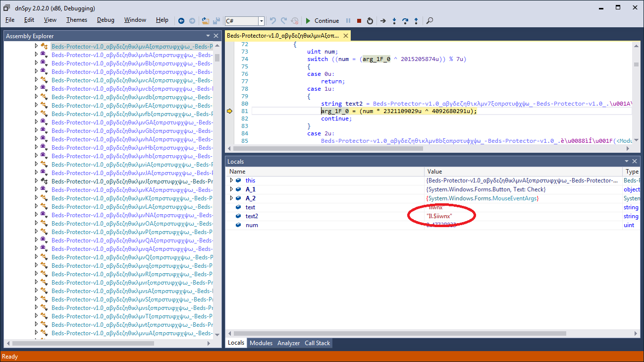Open Search with the magnifier icon
644x362 pixels.
429,21
